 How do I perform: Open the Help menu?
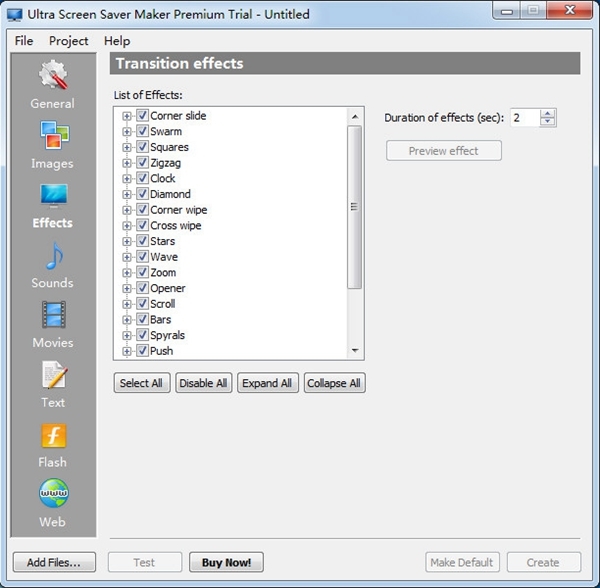[x=117, y=41]
